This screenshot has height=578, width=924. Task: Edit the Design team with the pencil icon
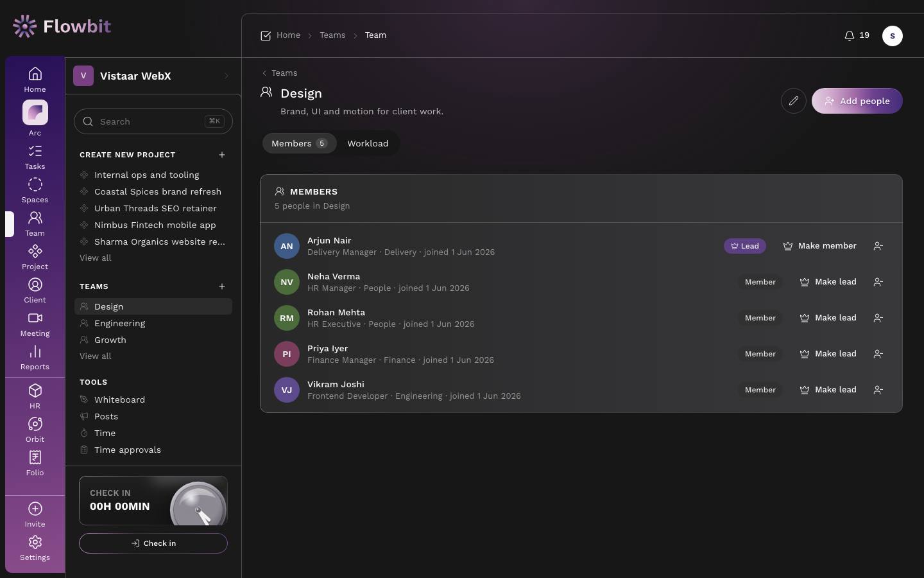tap(794, 101)
